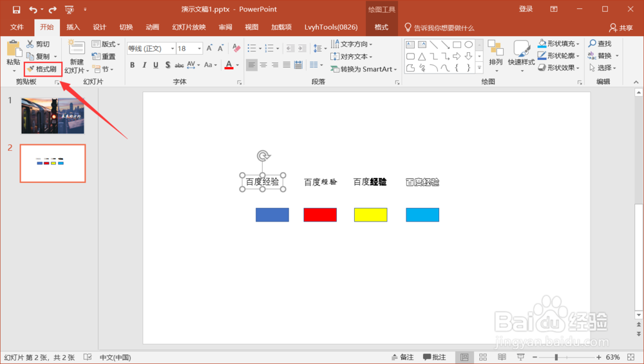Open the font name combo box
Screen dimensions: 644x364
coord(151,48)
